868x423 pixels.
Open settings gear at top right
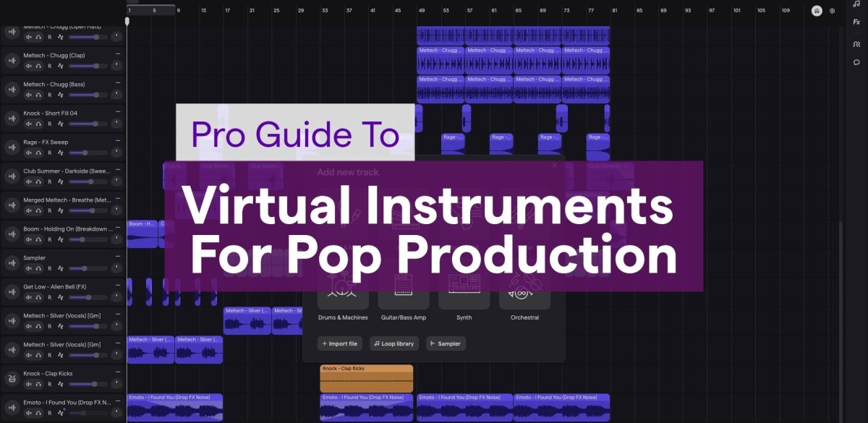(x=832, y=11)
